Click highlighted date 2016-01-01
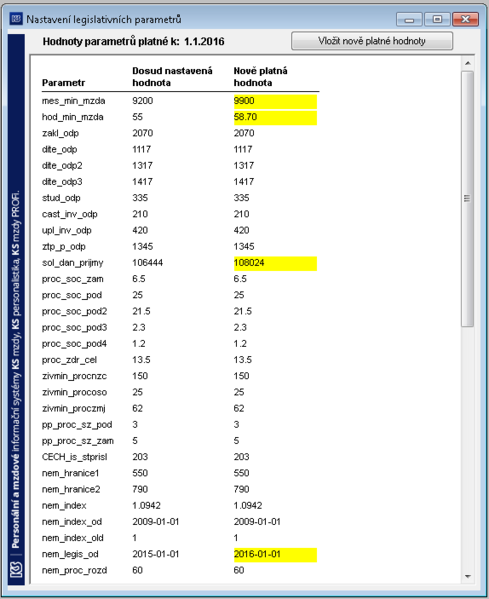489x599 pixels. click(x=275, y=555)
